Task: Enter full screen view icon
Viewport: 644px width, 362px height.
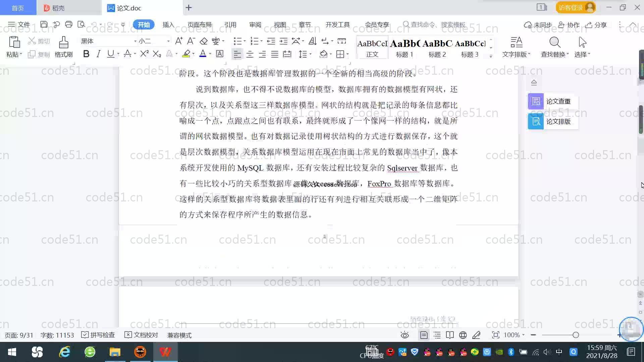Action: click(495, 335)
